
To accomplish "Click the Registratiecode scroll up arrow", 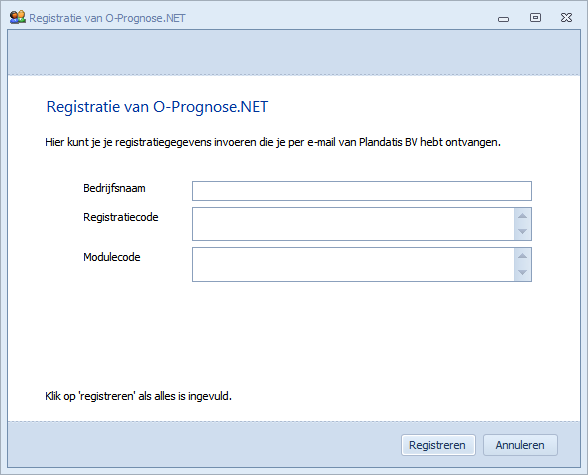I will (x=522, y=216).
